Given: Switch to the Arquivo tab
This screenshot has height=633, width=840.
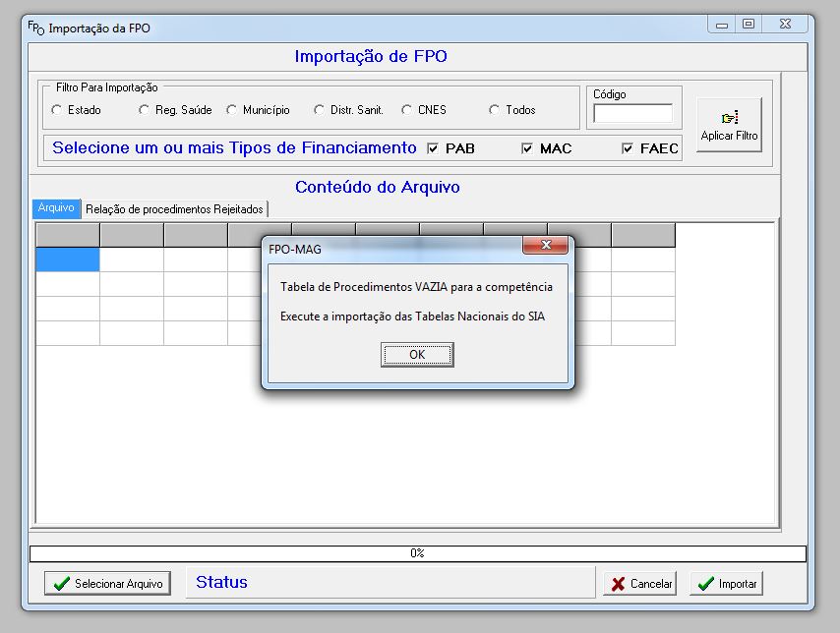Looking at the screenshot, I should [x=56, y=208].
